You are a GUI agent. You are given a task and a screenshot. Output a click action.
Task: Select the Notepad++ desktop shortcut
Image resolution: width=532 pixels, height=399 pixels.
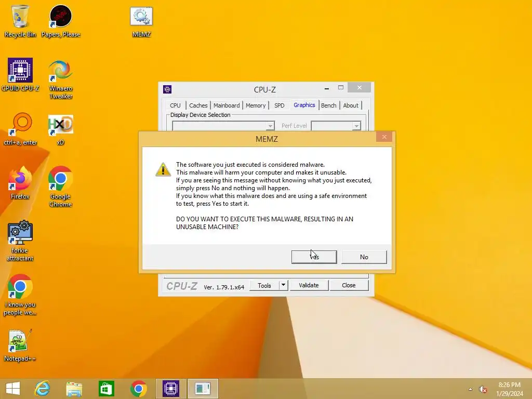pyautogui.click(x=20, y=345)
